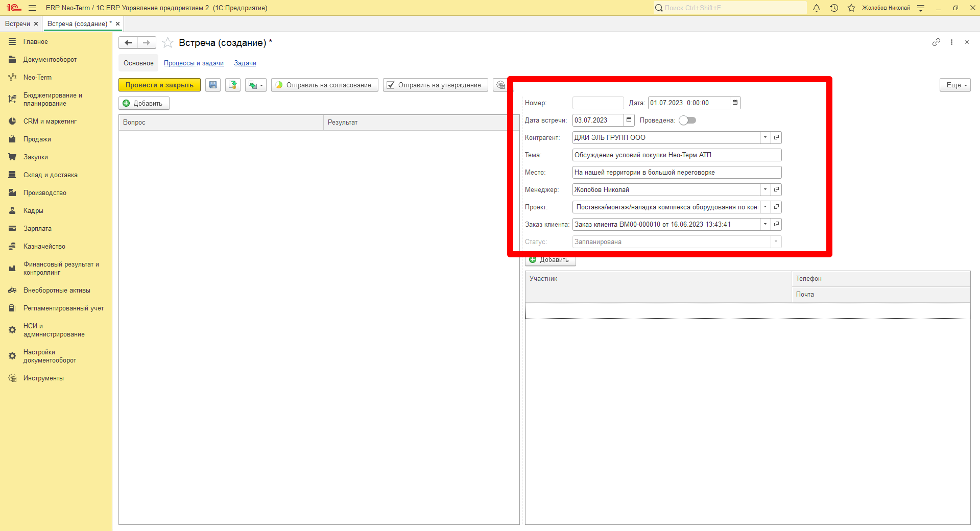This screenshot has height=531, width=980.
Task: Open the Еще menu
Action: [x=955, y=85]
